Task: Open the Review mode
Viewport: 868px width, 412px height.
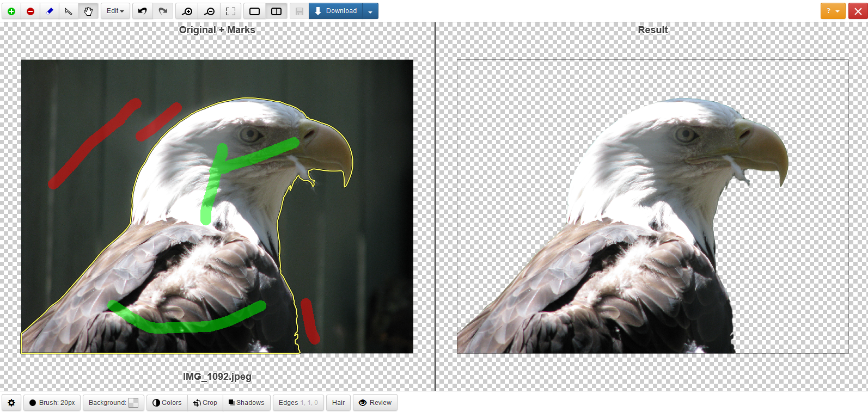Action: tap(375, 403)
